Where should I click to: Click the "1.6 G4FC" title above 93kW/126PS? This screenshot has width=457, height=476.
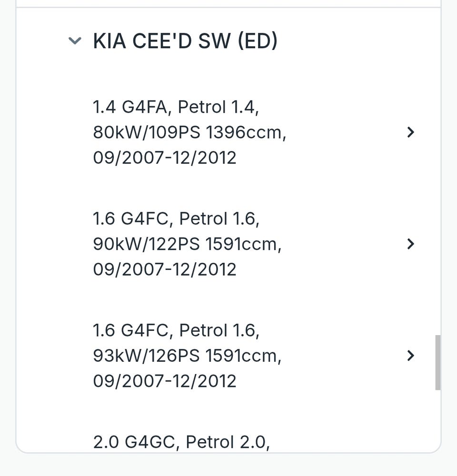click(x=176, y=330)
